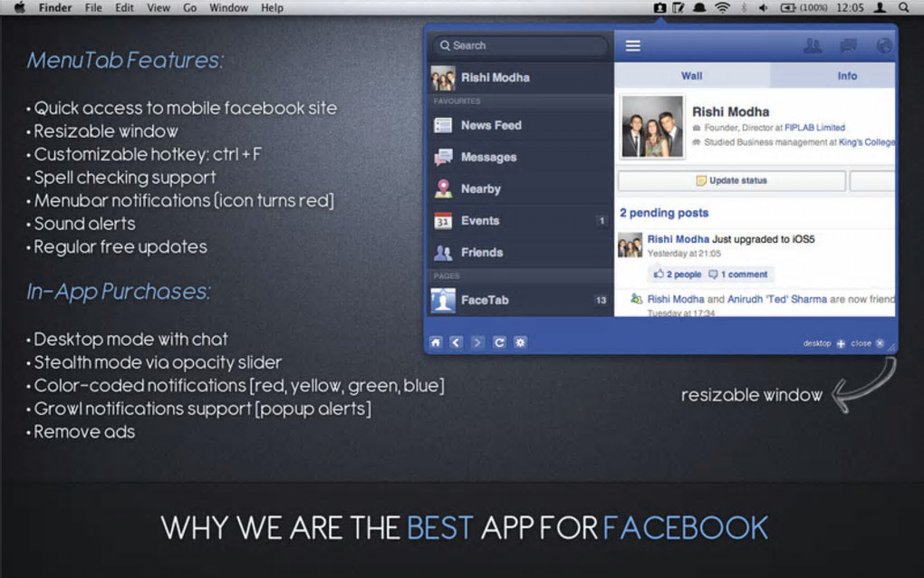
Task: Click the Bluetooth menu bar icon
Action: (x=743, y=7)
